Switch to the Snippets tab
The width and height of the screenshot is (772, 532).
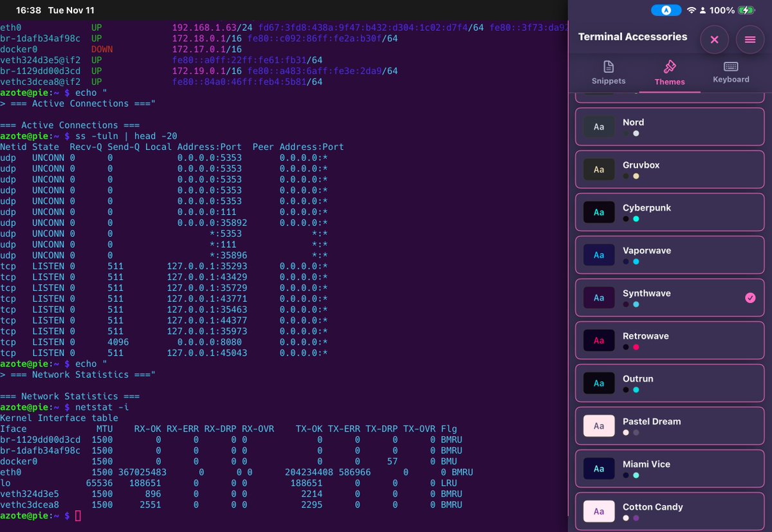coord(609,72)
